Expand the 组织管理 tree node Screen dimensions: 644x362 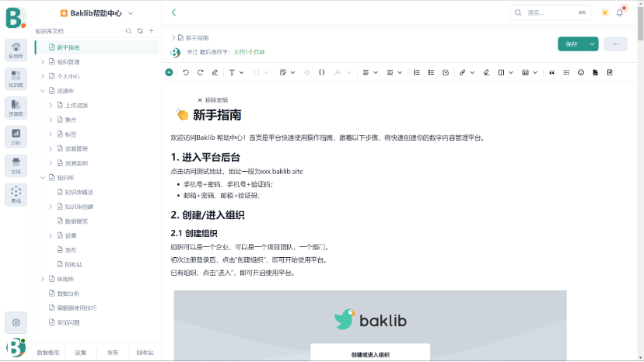[x=43, y=62]
